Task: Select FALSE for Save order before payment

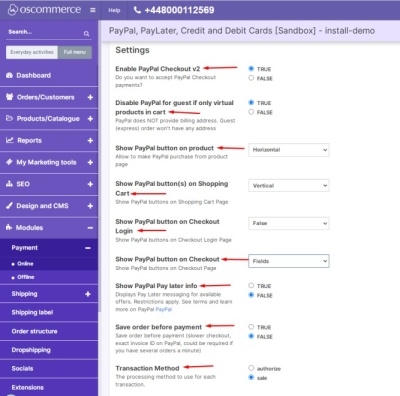Action: pos(251,336)
